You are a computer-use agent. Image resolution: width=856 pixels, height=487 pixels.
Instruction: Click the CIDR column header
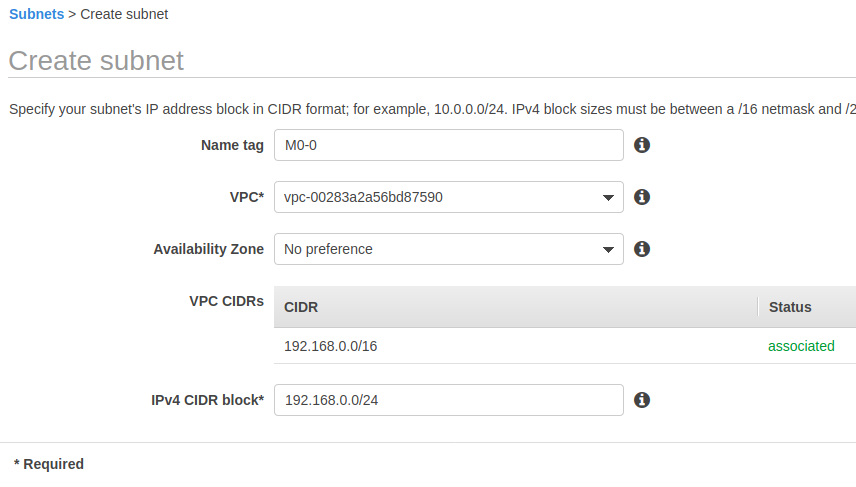tap(301, 307)
